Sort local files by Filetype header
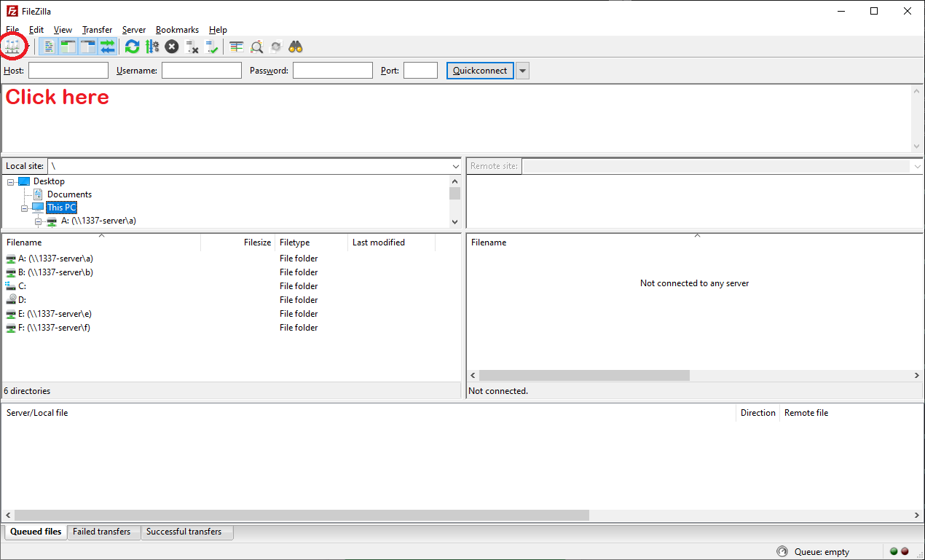The width and height of the screenshot is (925, 560). click(312, 242)
